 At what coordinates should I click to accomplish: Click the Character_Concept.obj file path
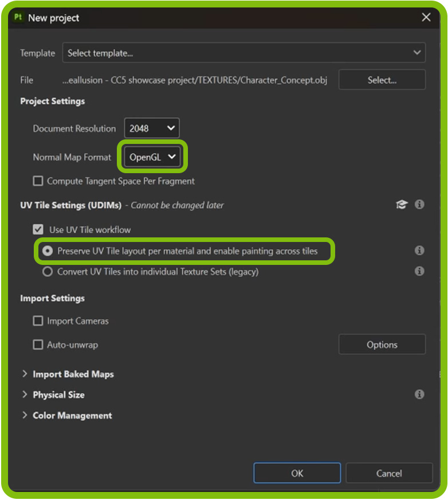195,80
